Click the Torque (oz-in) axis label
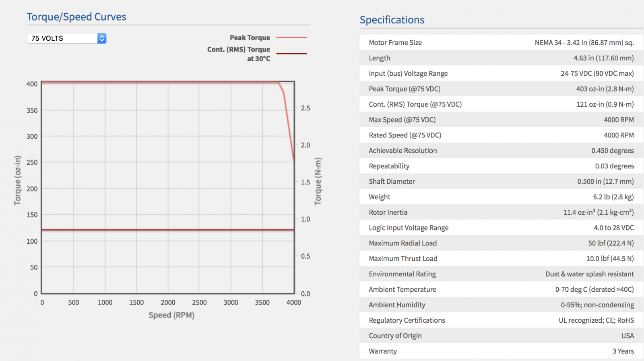Screen dimensions: 644x361 click(x=17, y=180)
